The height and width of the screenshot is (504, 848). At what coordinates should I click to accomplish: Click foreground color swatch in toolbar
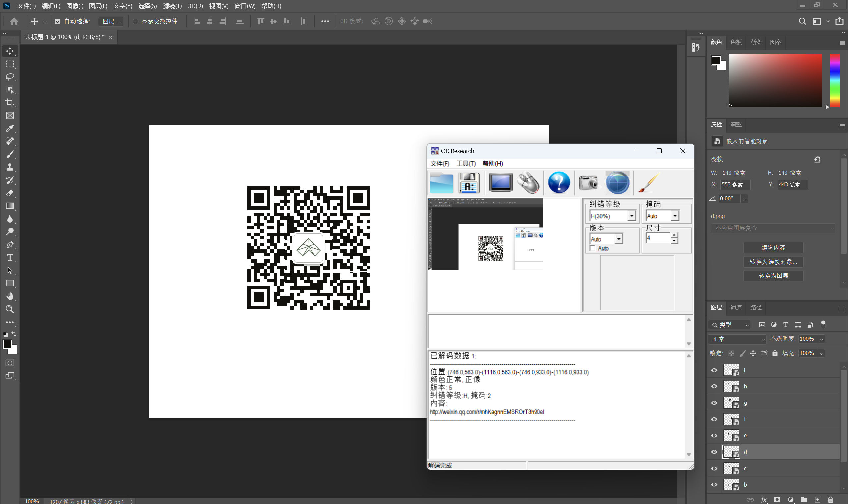click(7, 344)
